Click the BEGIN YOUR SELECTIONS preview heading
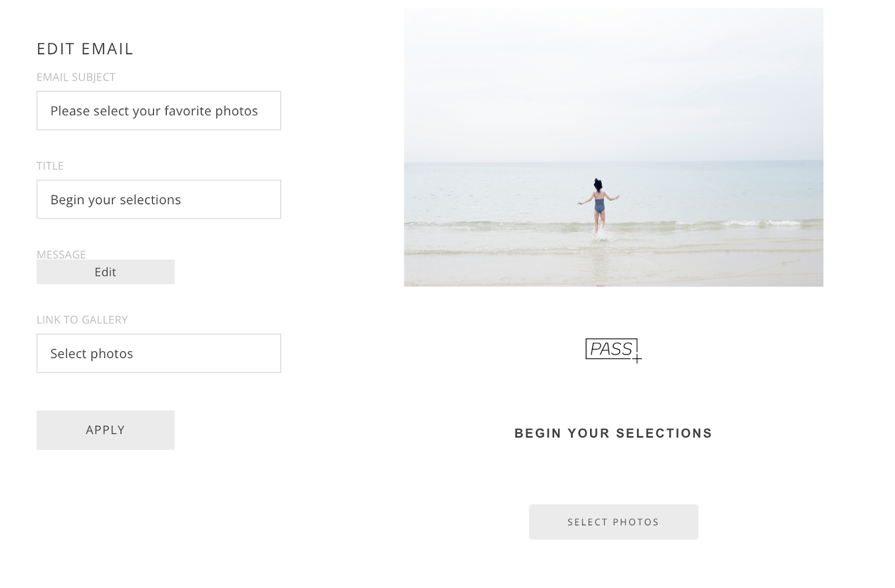The width and height of the screenshot is (895, 588). [x=613, y=433]
